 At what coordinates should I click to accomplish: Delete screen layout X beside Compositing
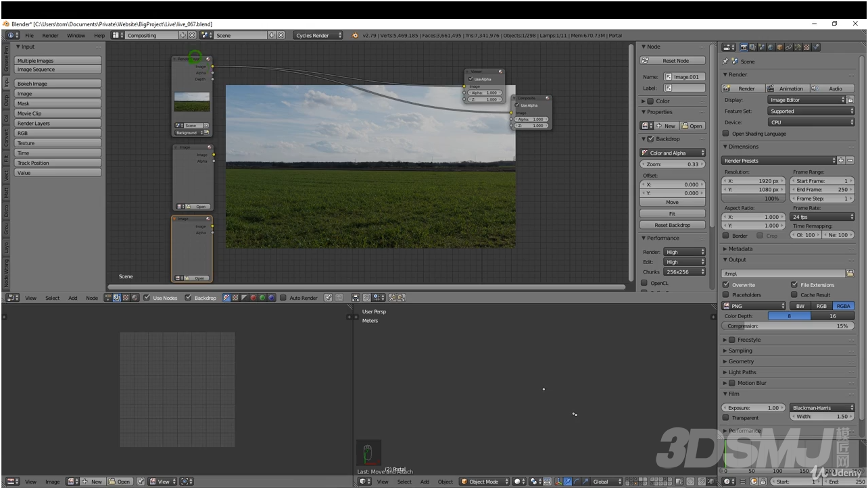tap(192, 35)
